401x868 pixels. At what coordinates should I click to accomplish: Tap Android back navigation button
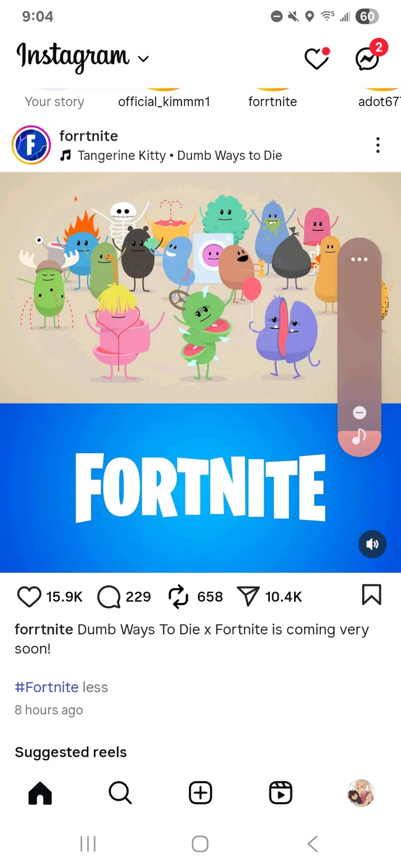313,844
